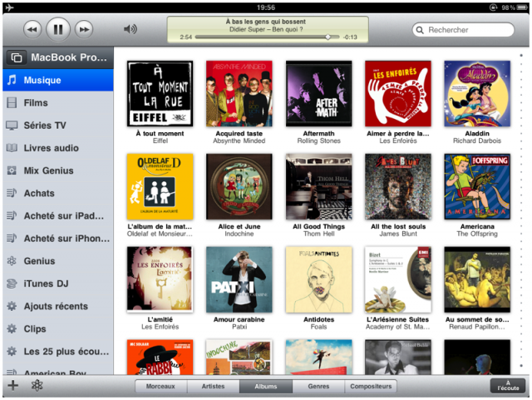Open Films in the sidebar

[58, 103]
